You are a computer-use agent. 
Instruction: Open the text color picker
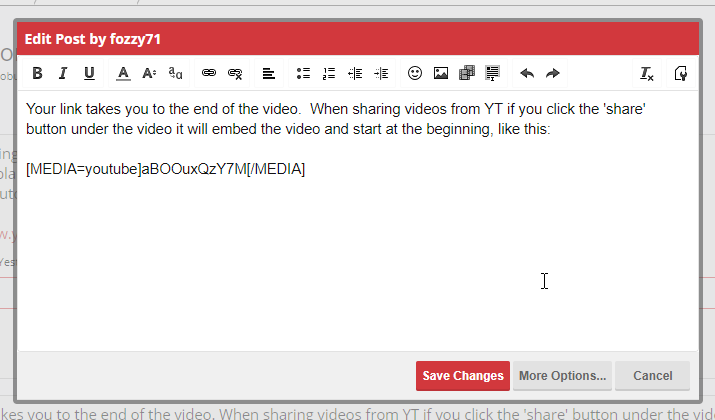(x=123, y=73)
